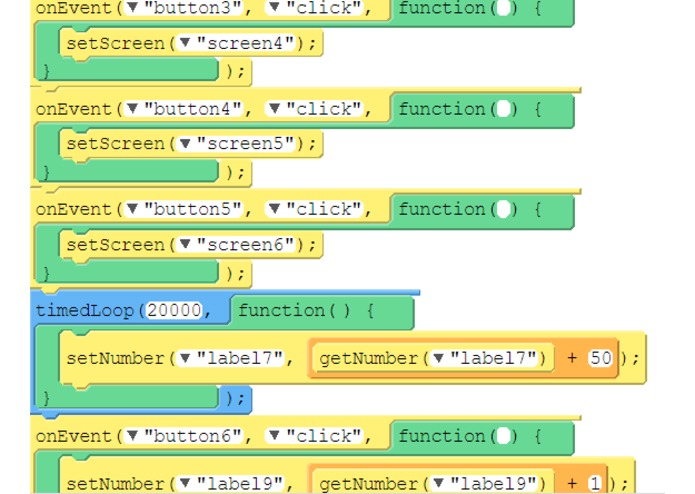Edit the timedLoop 20000 millisecond value
The image size is (695, 494).
(x=174, y=311)
